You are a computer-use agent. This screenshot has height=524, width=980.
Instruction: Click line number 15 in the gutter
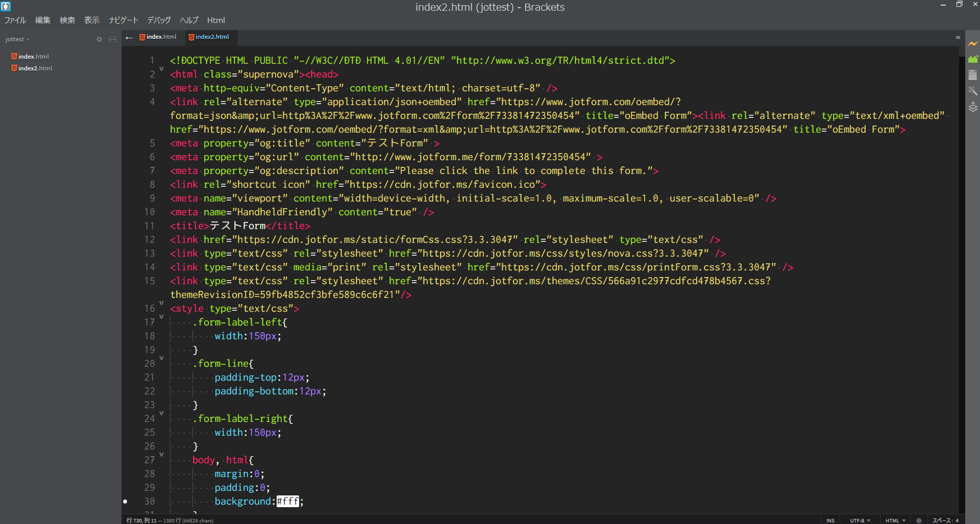click(149, 281)
